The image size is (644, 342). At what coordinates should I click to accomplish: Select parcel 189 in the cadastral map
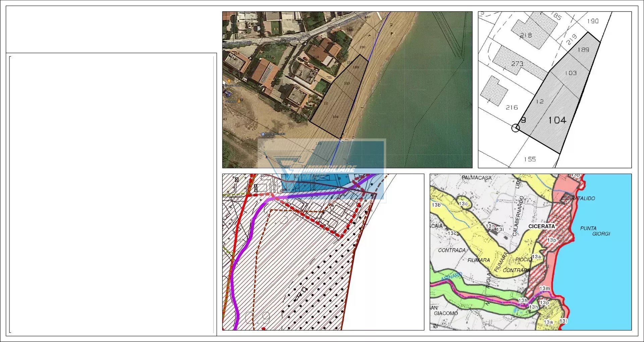[583, 50]
